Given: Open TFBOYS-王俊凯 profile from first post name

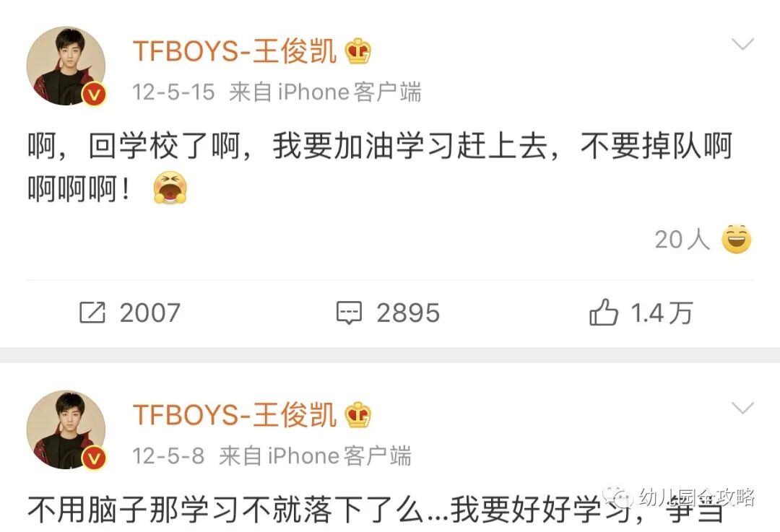Looking at the screenshot, I should tap(234, 51).
